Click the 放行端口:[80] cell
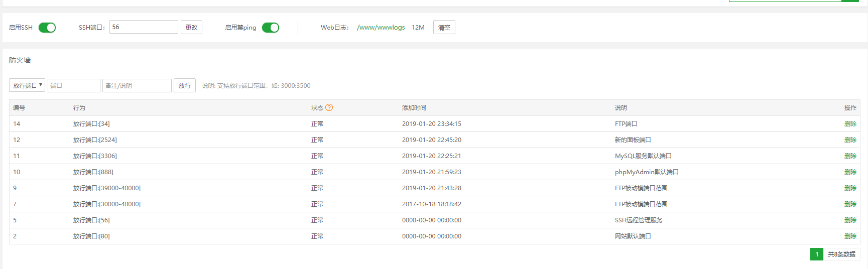This screenshot has width=868, height=269. [x=91, y=236]
